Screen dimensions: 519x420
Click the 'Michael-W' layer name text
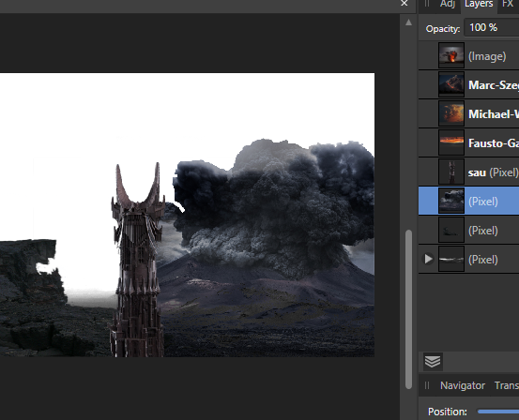[x=494, y=114]
